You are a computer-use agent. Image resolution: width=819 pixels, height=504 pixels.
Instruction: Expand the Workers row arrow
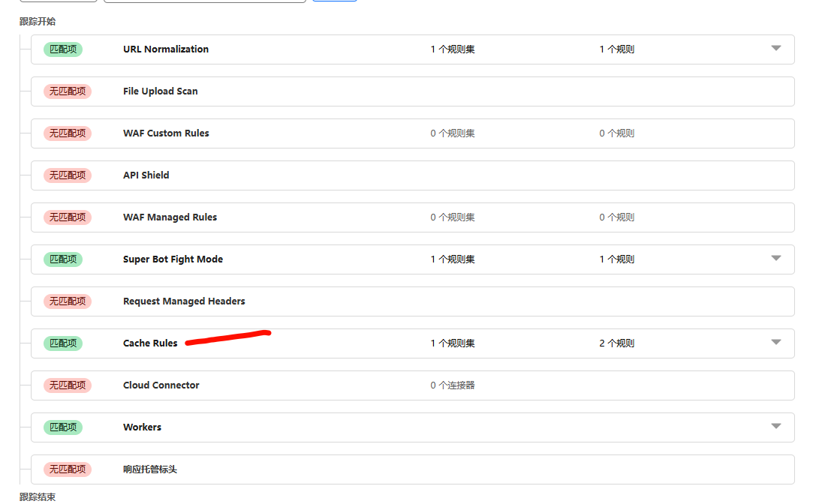point(775,426)
